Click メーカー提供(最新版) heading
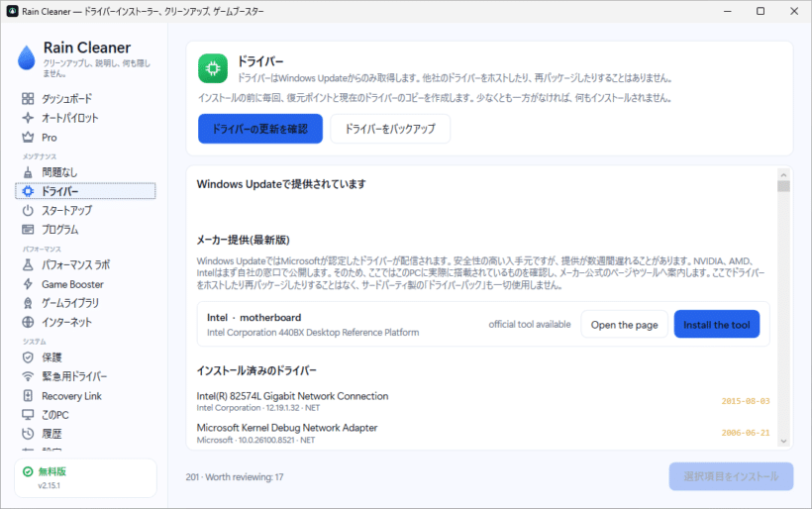This screenshot has height=509, width=812. 243,240
